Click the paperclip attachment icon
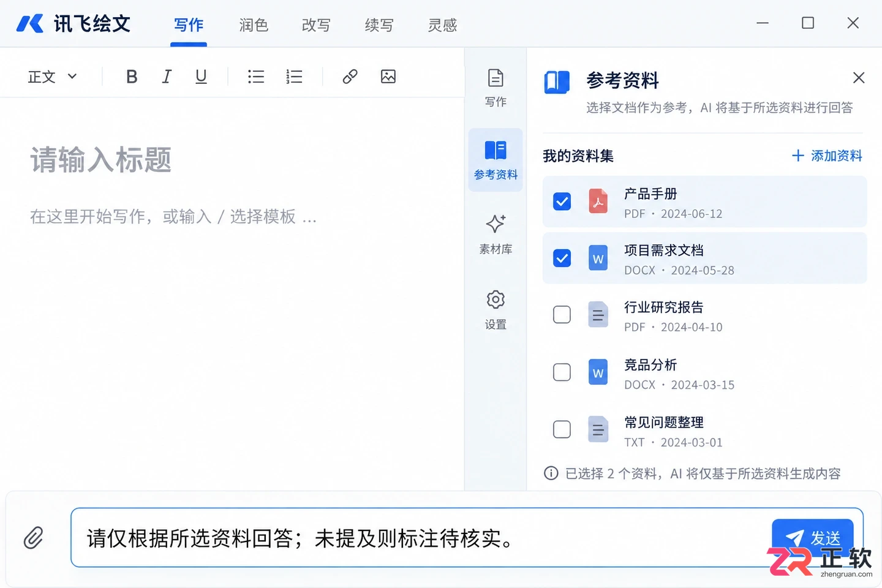This screenshot has height=588, width=882. point(34,538)
